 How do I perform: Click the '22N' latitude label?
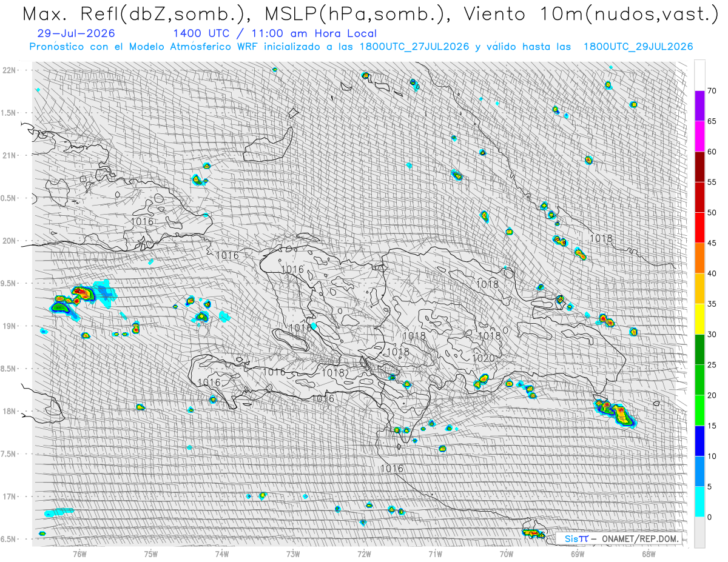[9, 70]
